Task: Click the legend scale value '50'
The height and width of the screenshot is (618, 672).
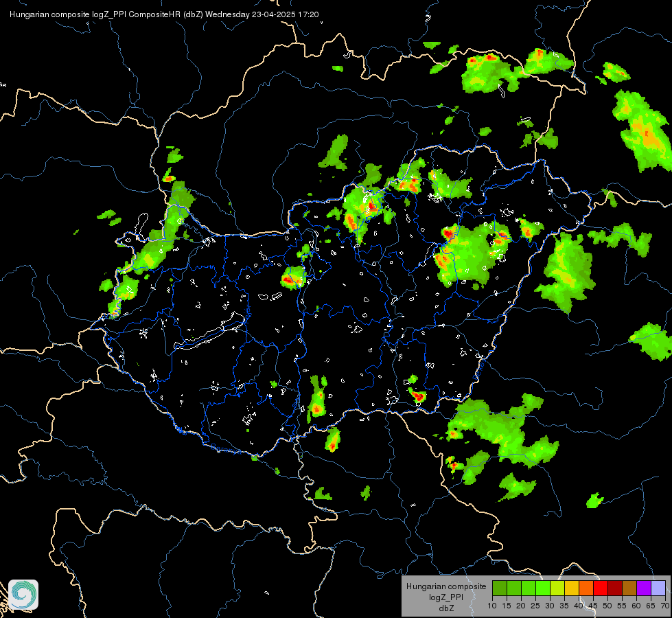Action: (607, 606)
